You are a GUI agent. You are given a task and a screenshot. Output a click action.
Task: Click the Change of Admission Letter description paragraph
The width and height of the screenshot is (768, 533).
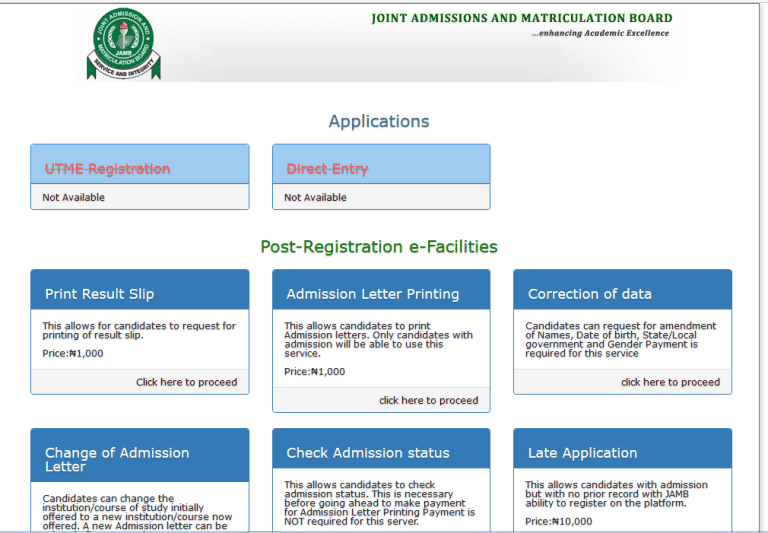(137, 512)
